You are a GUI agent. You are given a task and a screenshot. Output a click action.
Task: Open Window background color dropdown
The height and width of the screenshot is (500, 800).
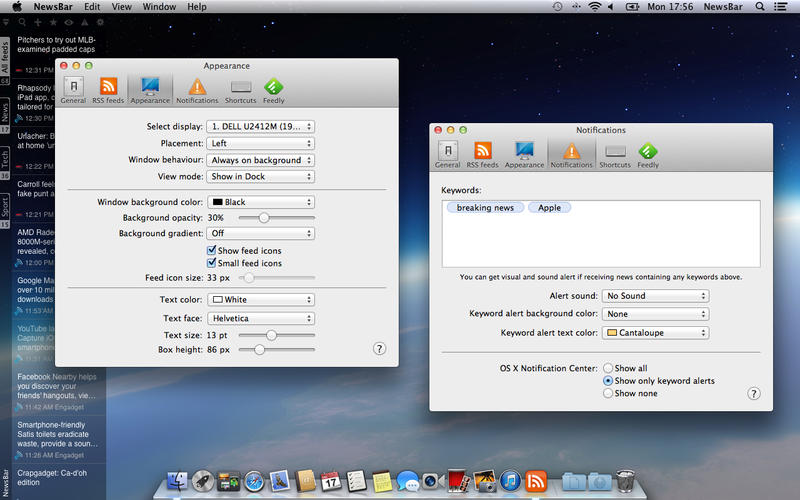click(x=261, y=202)
